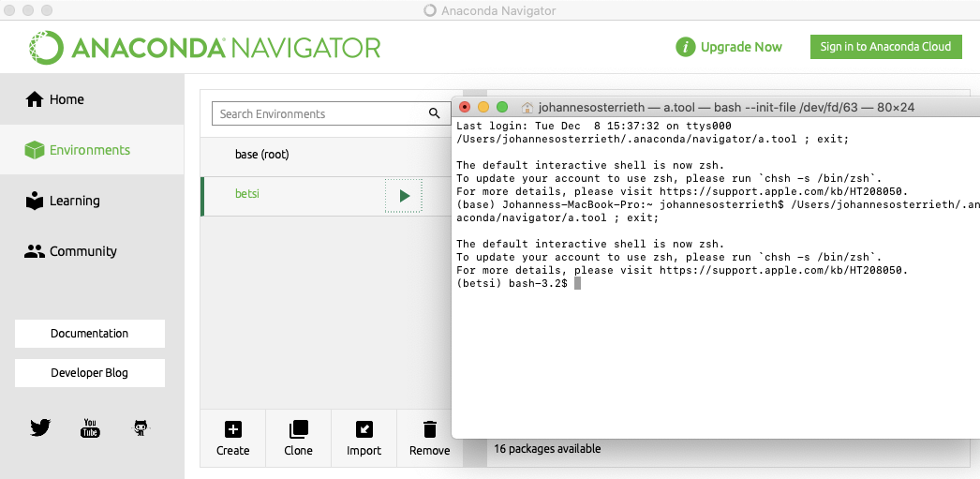Click the (betsi) bash-3.2$ prompt line
Image resolution: width=980 pixels, height=479 pixels.
[x=519, y=283]
